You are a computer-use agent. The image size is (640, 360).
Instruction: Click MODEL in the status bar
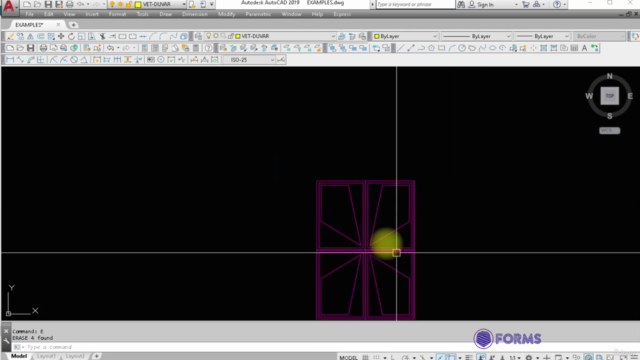(x=348, y=357)
